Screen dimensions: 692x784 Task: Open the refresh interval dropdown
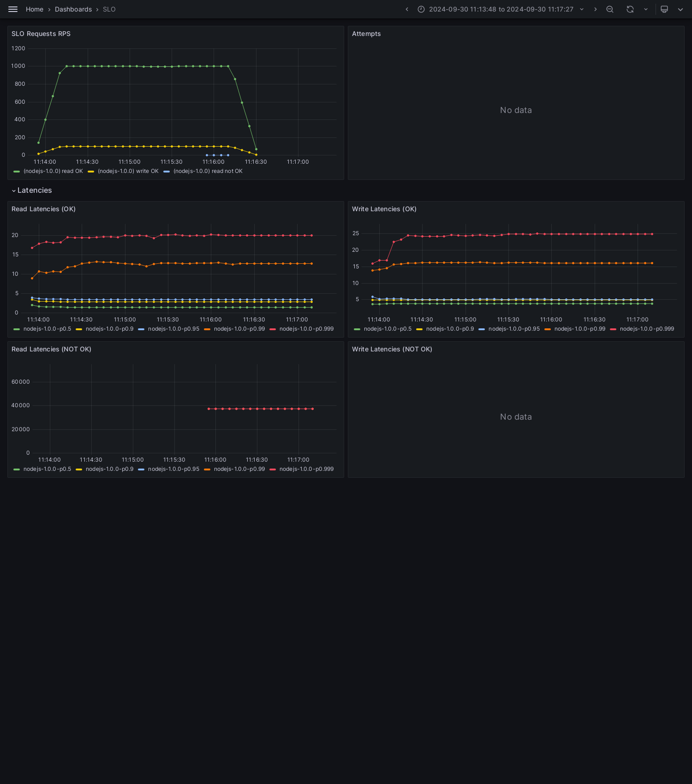point(646,9)
